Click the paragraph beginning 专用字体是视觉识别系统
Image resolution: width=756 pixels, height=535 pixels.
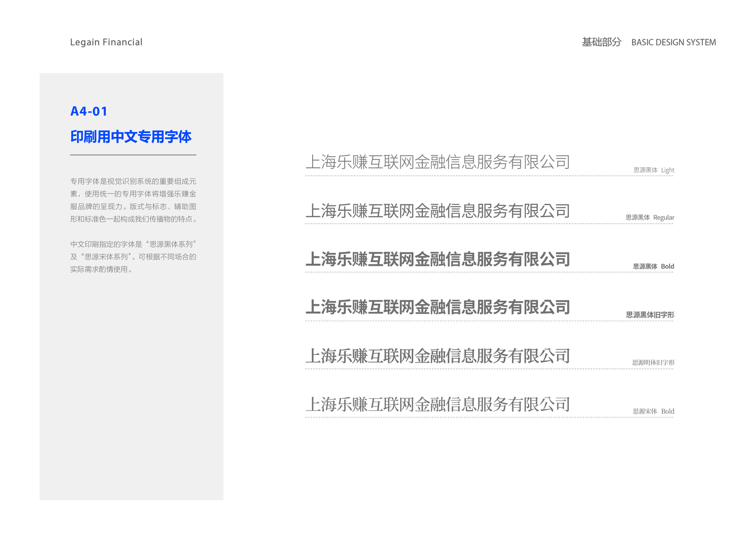click(x=133, y=200)
